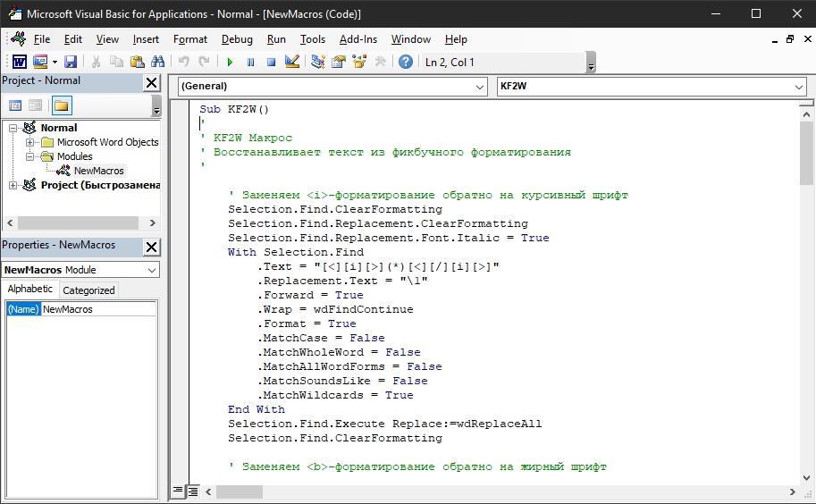Open the Debug menu
The height and width of the screenshot is (504, 816).
tap(237, 39)
